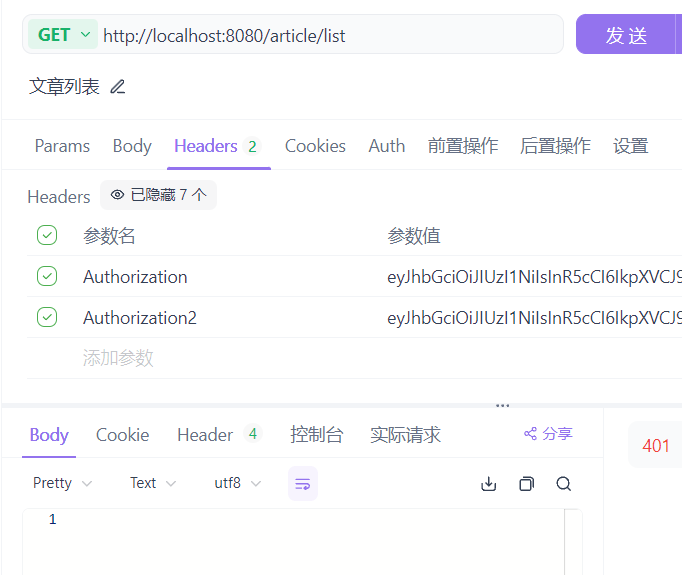Screen dimensions: 682x575
Task: Open the GET method dropdown
Action: point(63,34)
